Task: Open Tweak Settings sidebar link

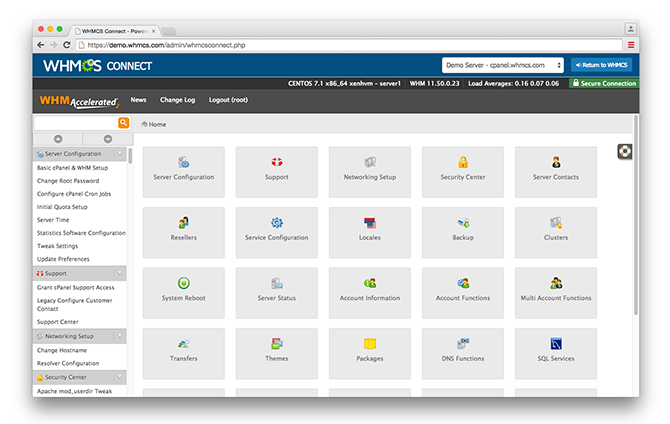Action: tap(57, 246)
